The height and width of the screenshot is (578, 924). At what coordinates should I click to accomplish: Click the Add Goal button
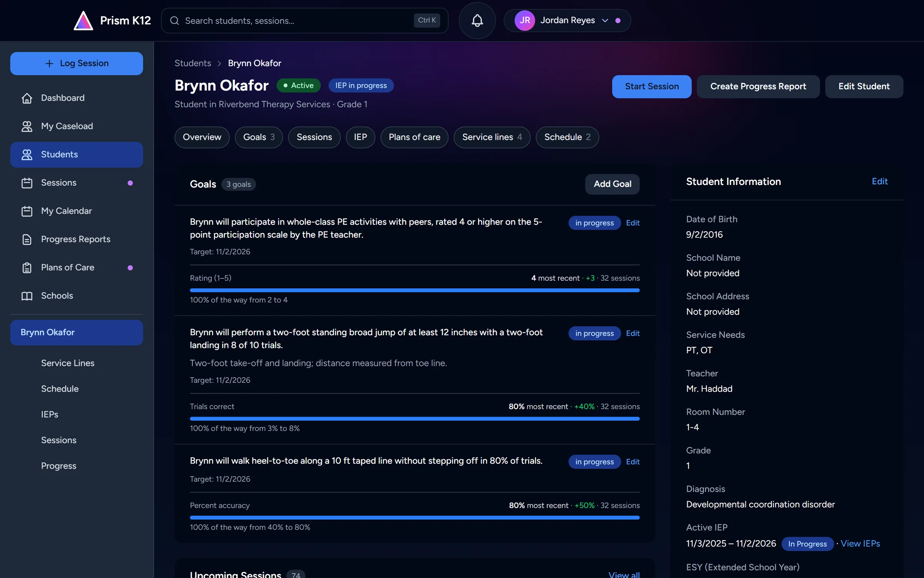pyautogui.click(x=612, y=184)
